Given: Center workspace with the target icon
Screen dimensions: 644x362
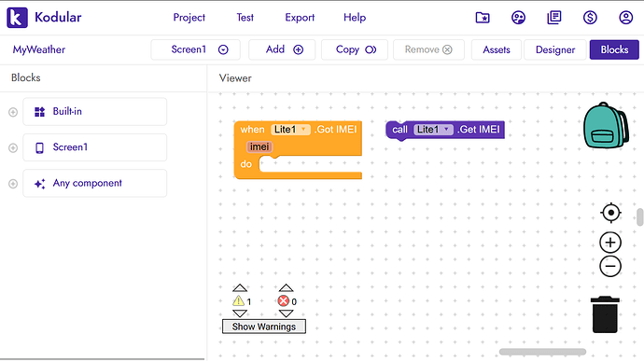Looking at the screenshot, I should [x=610, y=213].
